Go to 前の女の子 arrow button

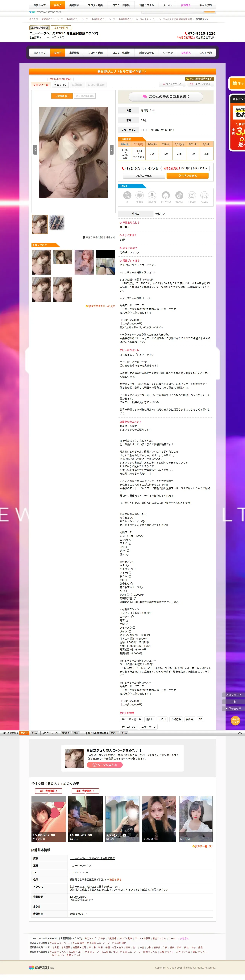coord(233,708)
